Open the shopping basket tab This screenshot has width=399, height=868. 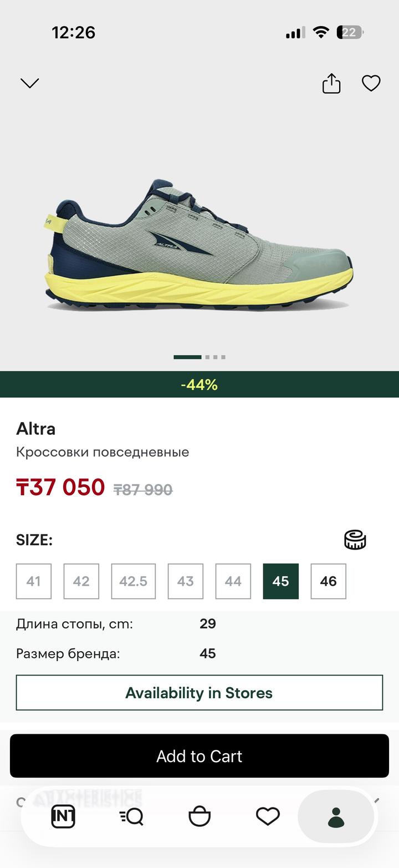(x=199, y=816)
